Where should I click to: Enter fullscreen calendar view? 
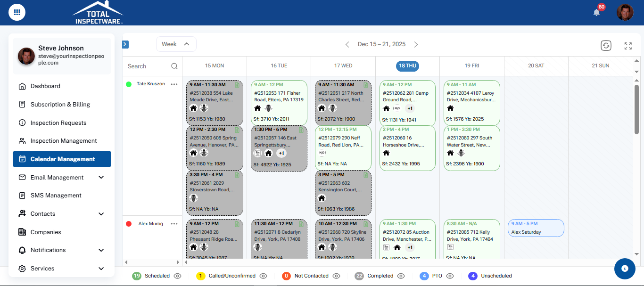tap(628, 46)
